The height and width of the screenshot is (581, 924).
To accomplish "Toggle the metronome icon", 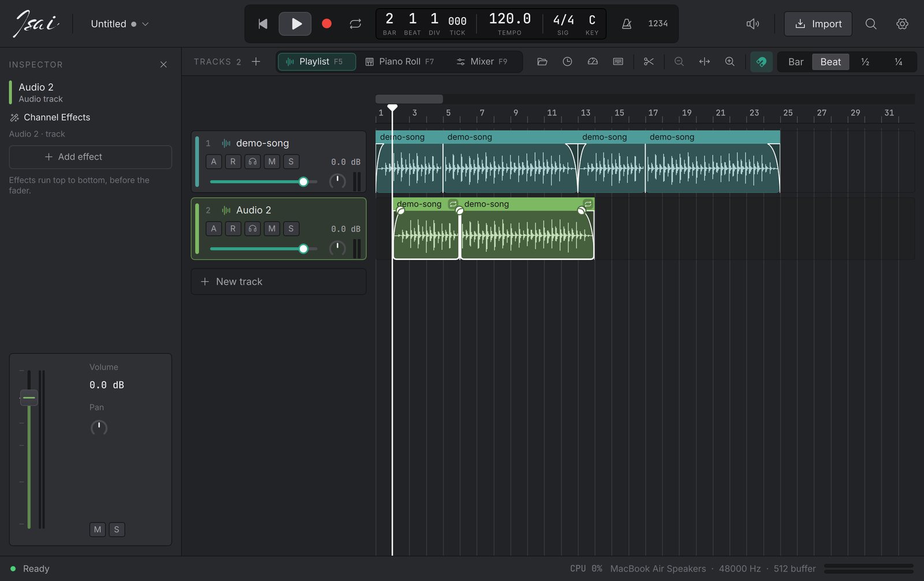I will 627,24.
